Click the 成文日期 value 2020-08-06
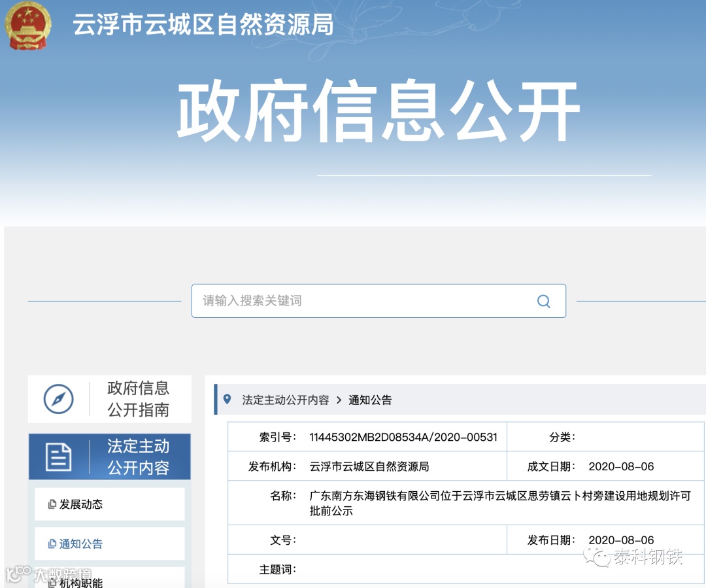This screenshot has width=706, height=588. (x=622, y=466)
